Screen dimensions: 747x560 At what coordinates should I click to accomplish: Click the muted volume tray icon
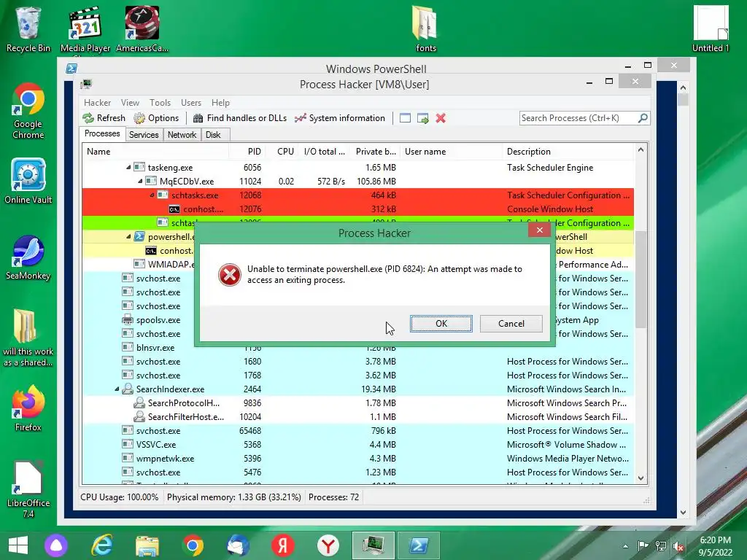click(678, 546)
